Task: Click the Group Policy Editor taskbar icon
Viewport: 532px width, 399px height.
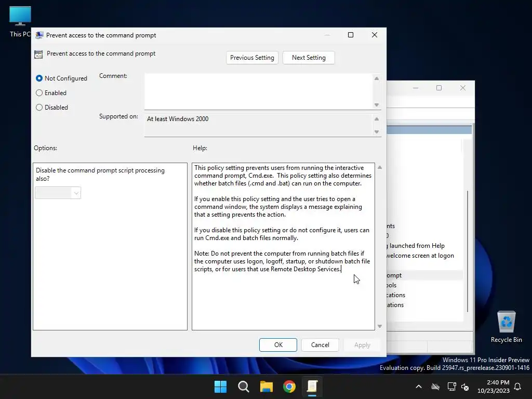Action: tap(312, 387)
